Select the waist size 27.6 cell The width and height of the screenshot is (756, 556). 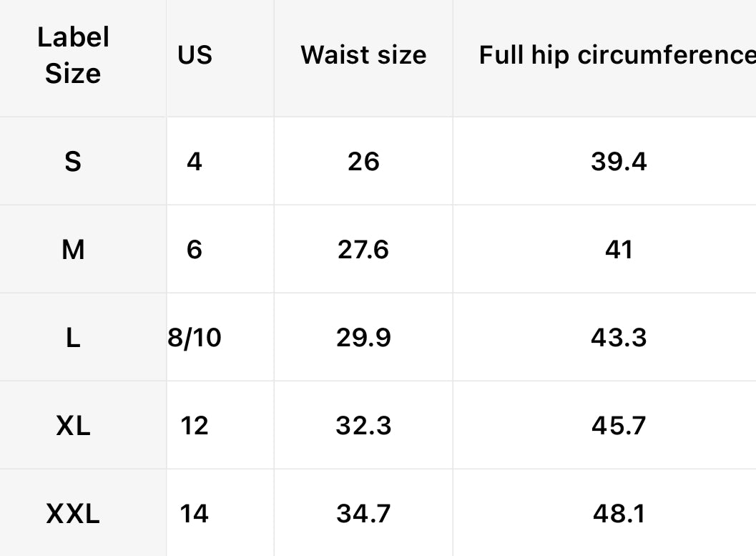pos(363,250)
